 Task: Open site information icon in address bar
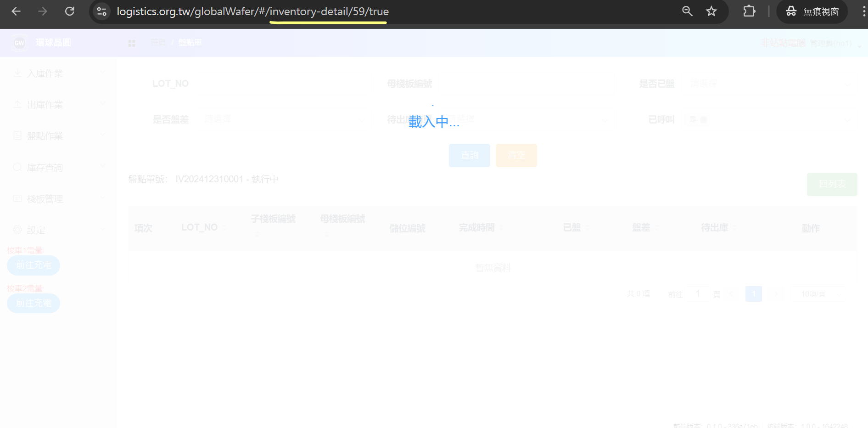click(102, 11)
